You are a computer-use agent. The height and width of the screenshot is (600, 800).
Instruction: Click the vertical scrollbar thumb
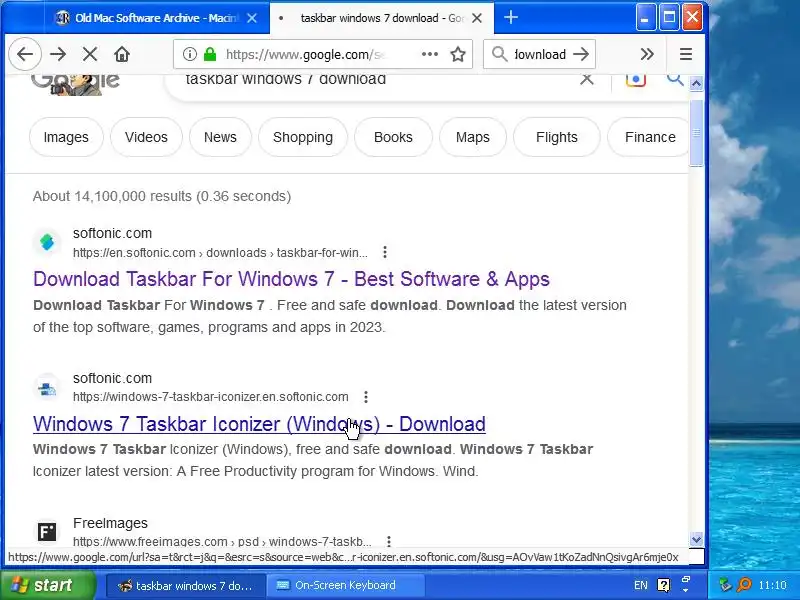(x=696, y=133)
